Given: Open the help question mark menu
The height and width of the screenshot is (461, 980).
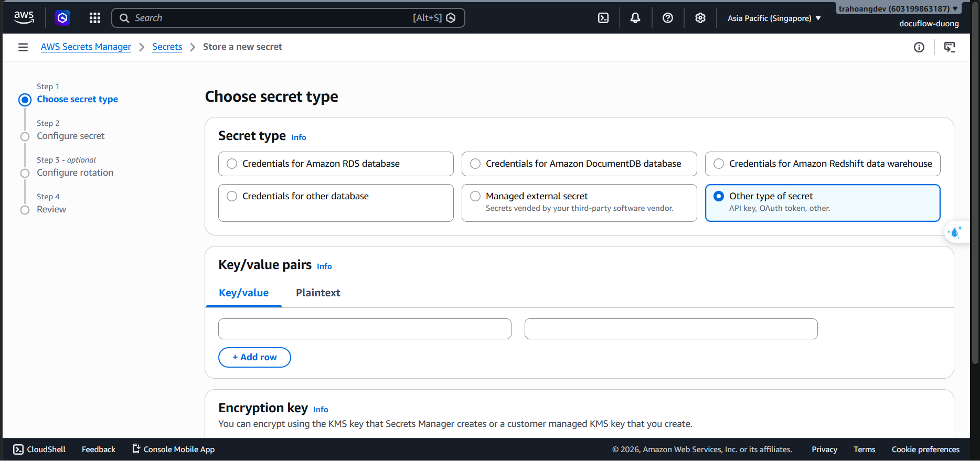Looking at the screenshot, I should pyautogui.click(x=668, y=18).
